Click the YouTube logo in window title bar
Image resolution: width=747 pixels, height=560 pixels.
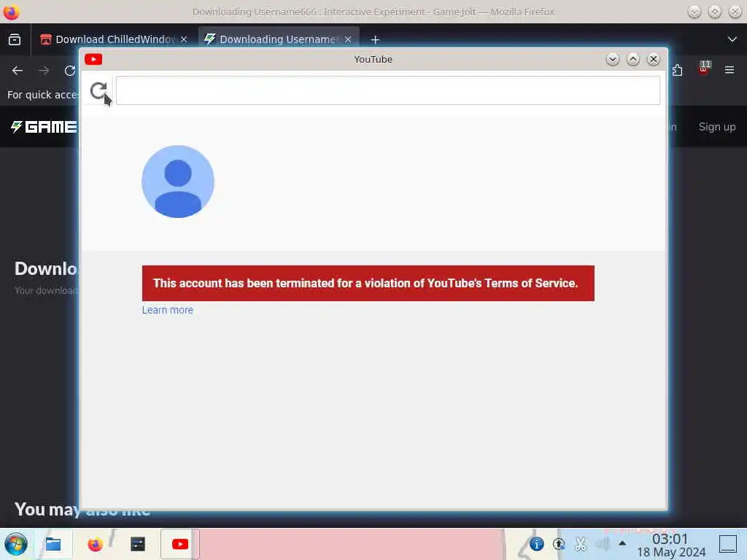(93, 59)
